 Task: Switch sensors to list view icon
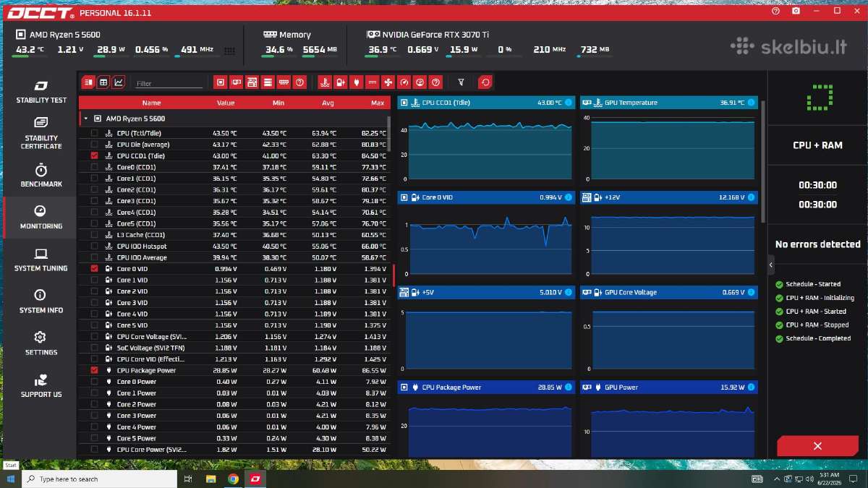point(88,82)
